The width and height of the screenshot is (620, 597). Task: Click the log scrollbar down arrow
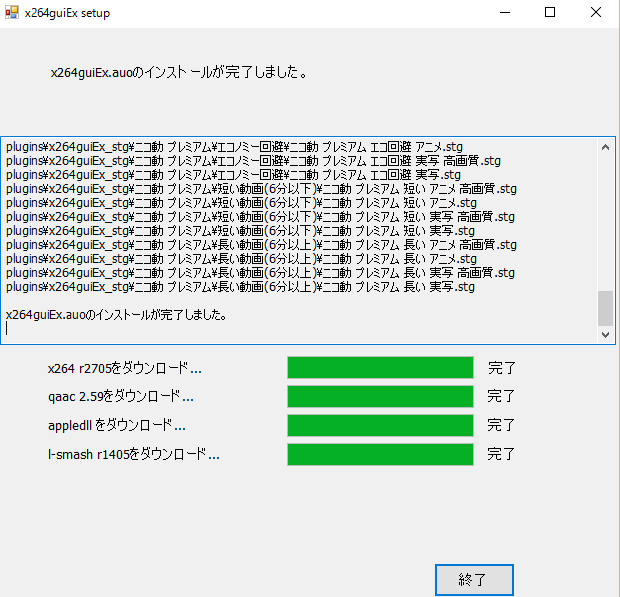coord(605,335)
